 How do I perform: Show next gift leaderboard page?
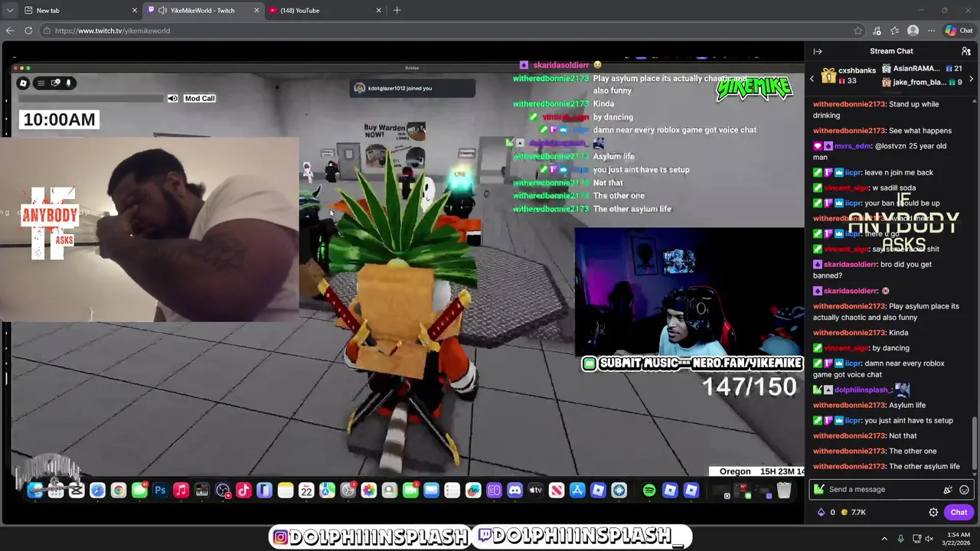tap(972, 78)
